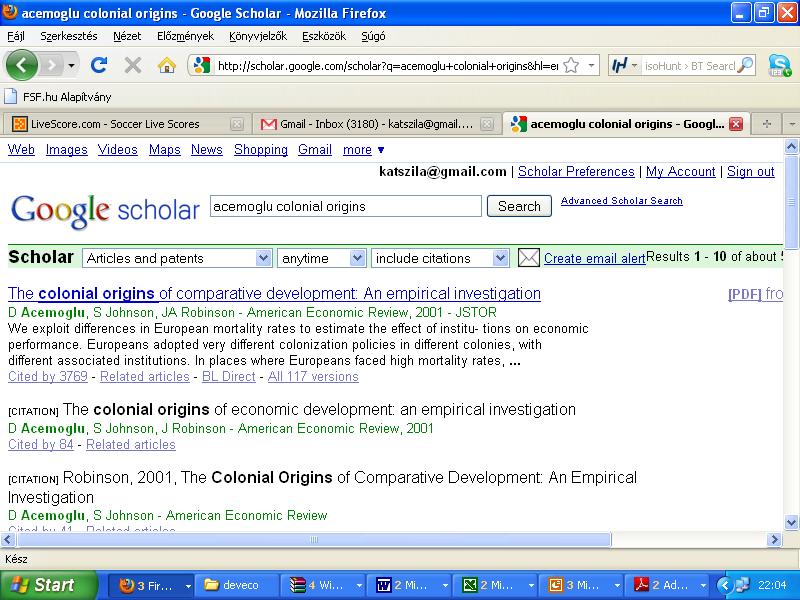Click the magnifier icon in the search box
The width and height of the screenshot is (800, 600).
coord(745,65)
